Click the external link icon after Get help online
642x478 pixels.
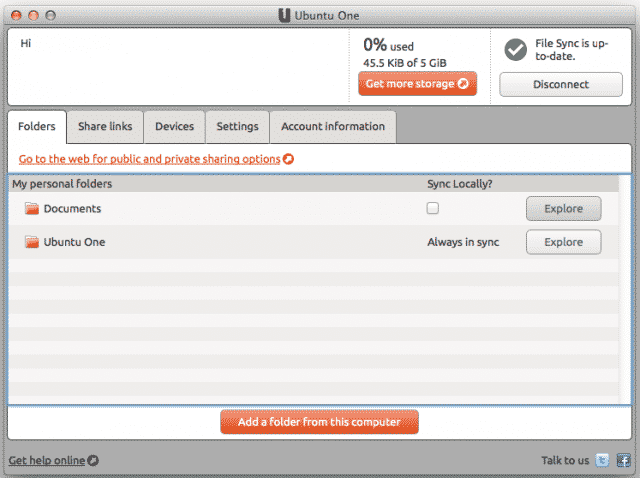click(94, 460)
